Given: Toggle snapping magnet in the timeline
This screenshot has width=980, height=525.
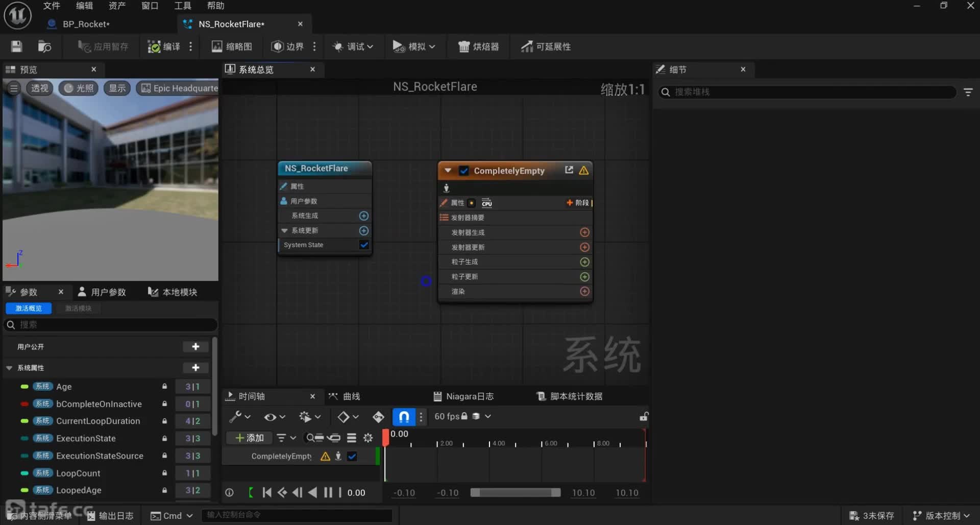Looking at the screenshot, I should [404, 417].
